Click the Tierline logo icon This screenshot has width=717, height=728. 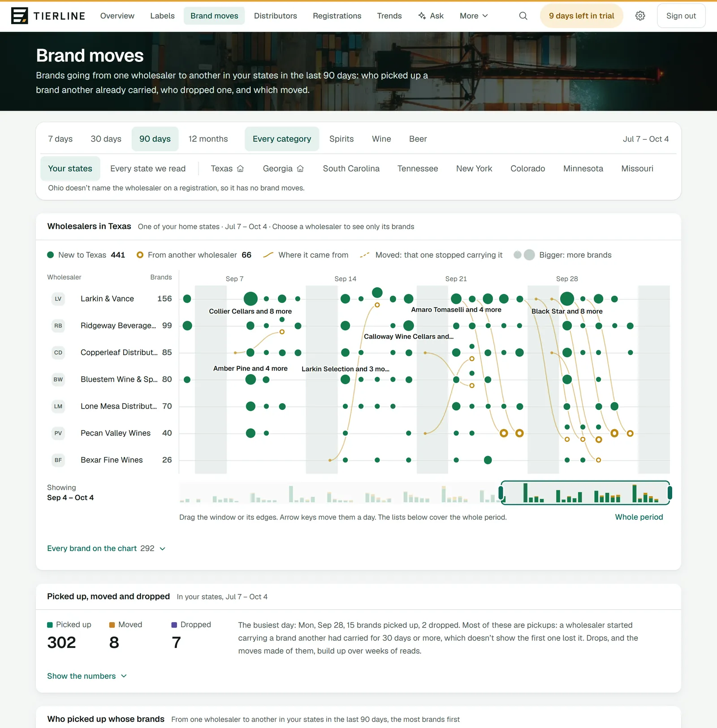tap(19, 16)
